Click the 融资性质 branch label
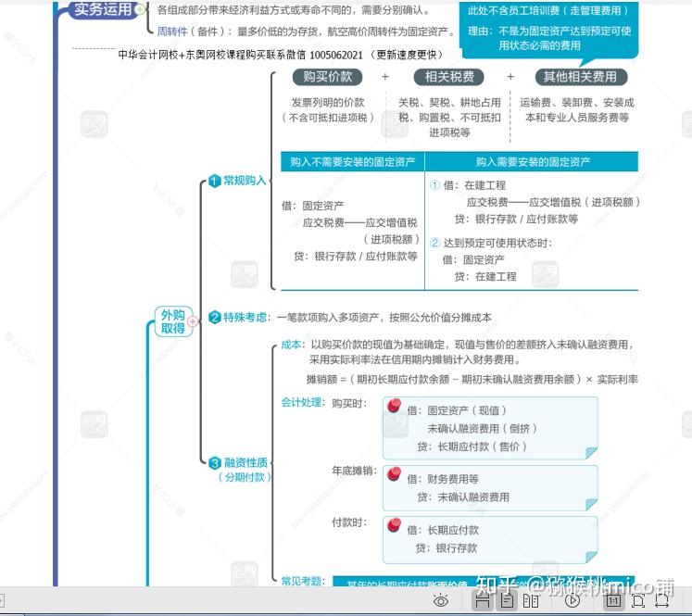Image resolution: width=692 pixels, height=616 pixels. click(x=245, y=462)
